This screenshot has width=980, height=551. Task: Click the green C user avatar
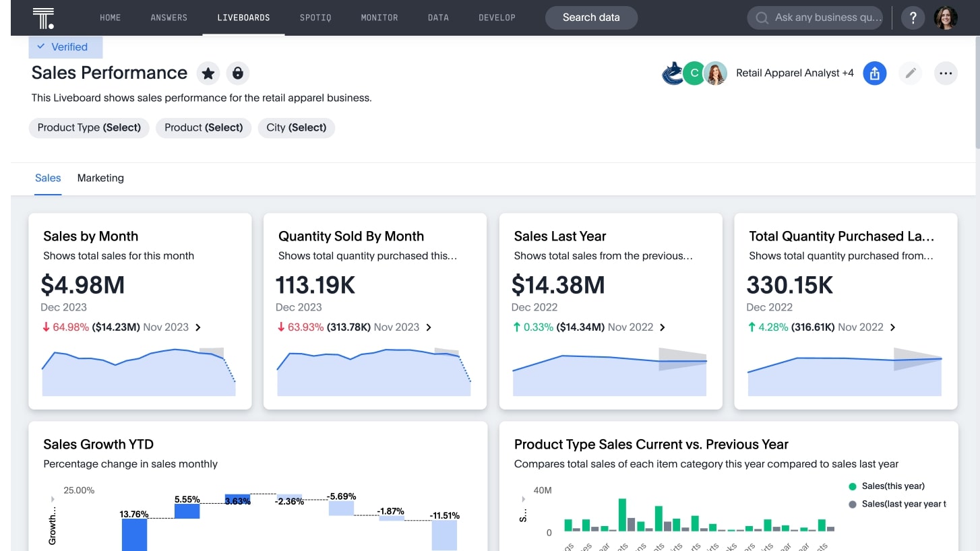pyautogui.click(x=694, y=73)
